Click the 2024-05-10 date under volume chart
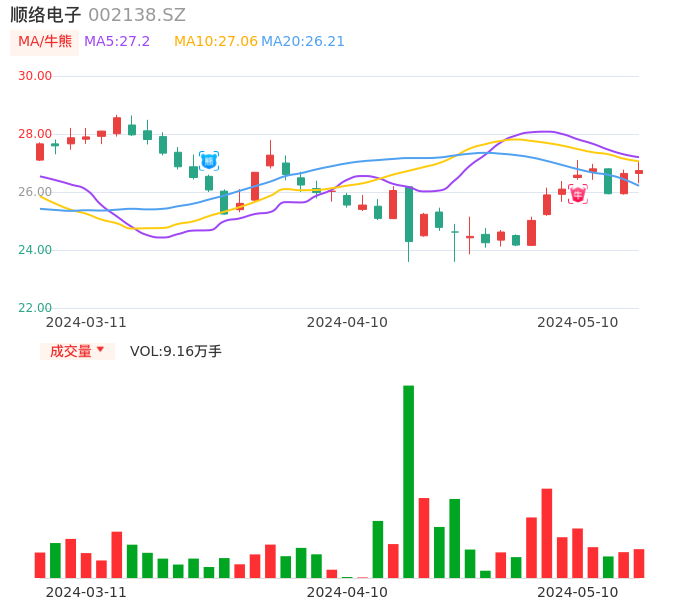This screenshot has height=606, width=686. (578, 592)
